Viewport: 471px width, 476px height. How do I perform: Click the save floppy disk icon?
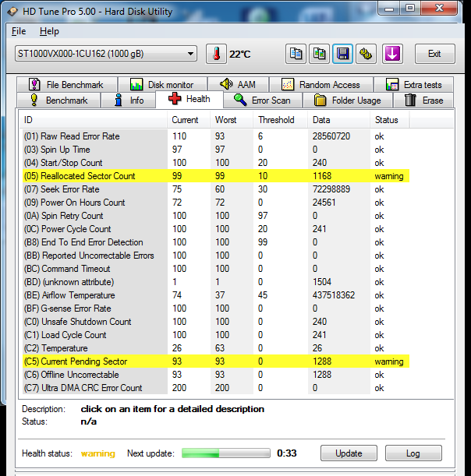click(x=342, y=54)
